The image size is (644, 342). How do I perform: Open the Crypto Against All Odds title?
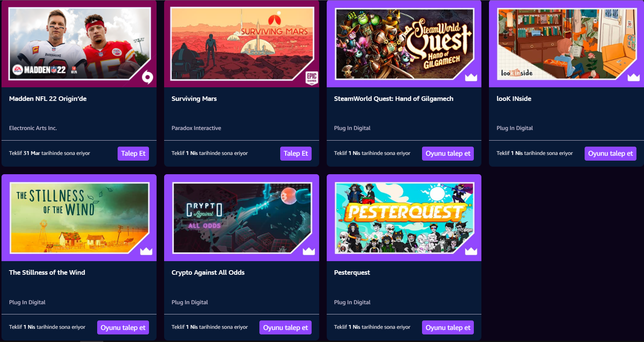coord(208,272)
